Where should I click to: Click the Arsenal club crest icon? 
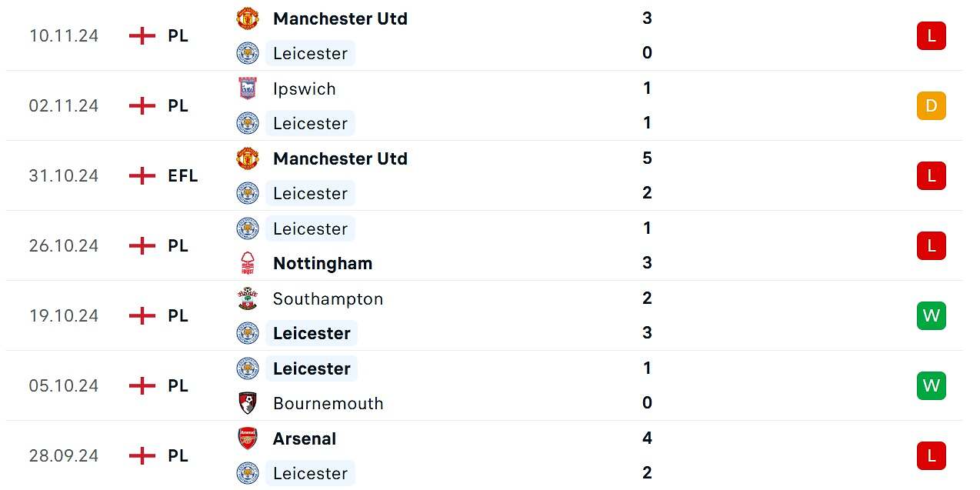248,438
